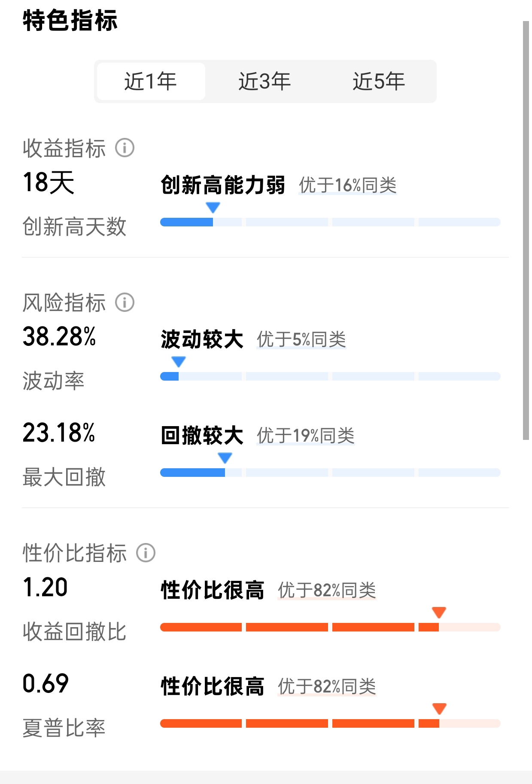Screen dimensions: 532x784
Task: Switch to the 近5年 tab
Action: point(379,81)
